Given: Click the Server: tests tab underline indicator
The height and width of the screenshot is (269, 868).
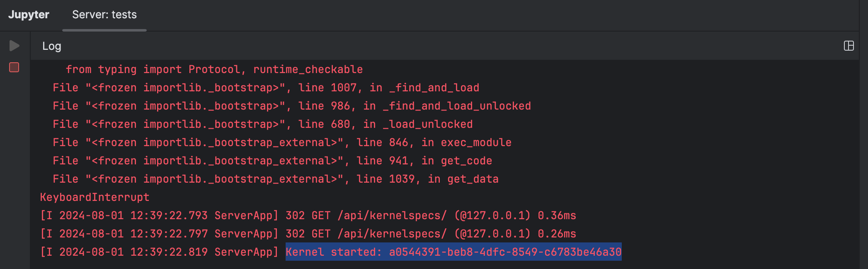Looking at the screenshot, I should 104,30.
